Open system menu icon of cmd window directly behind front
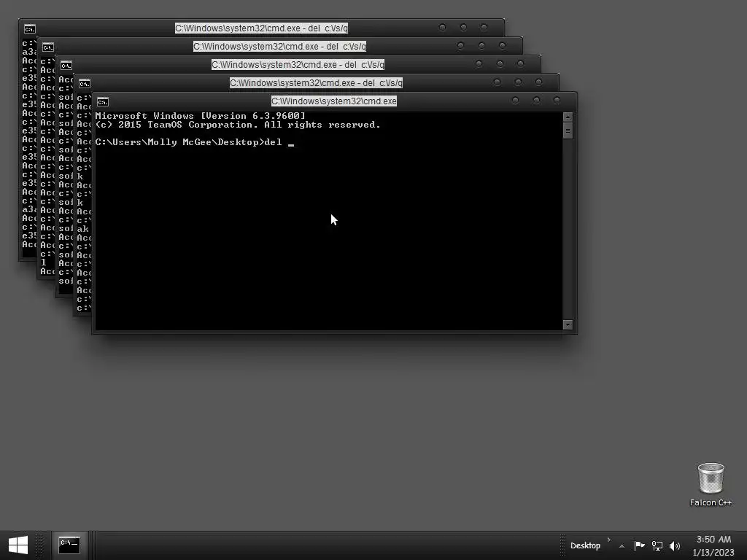Image resolution: width=747 pixels, height=560 pixels. pyautogui.click(x=85, y=84)
